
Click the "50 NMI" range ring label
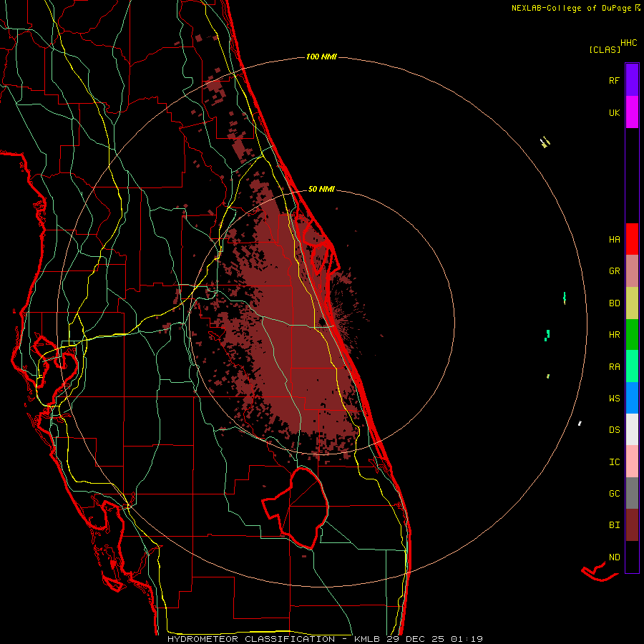click(321, 189)
